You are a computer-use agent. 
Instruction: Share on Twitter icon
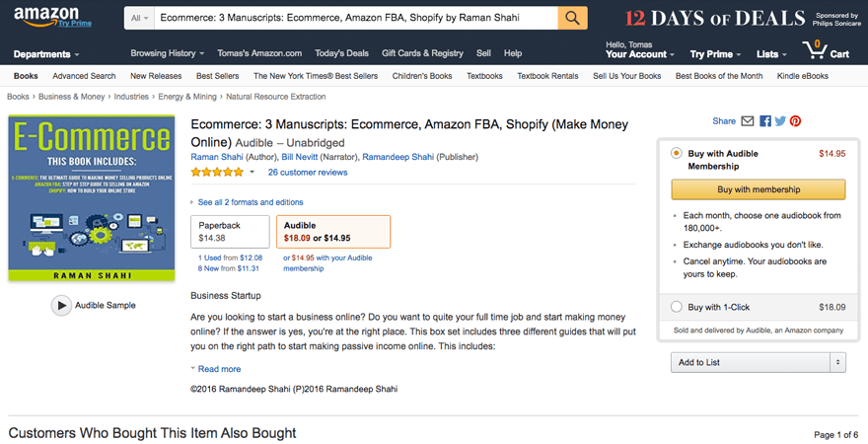(779, 121)
